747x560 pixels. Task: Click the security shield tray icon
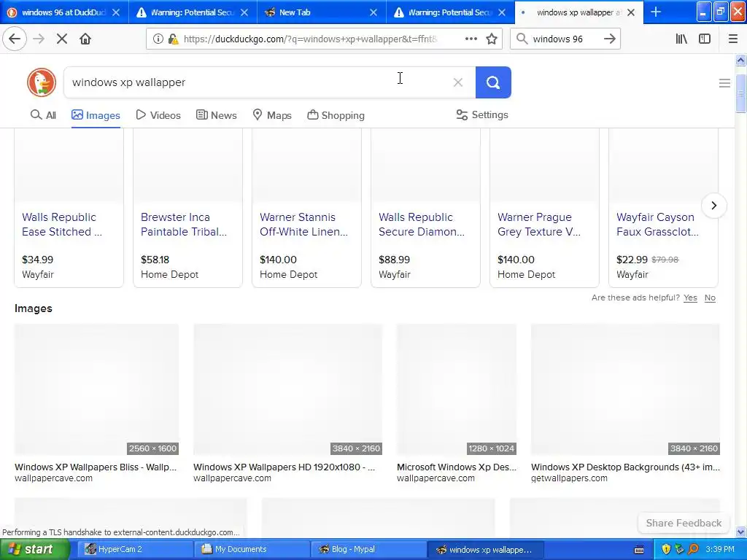pos(666,549)
